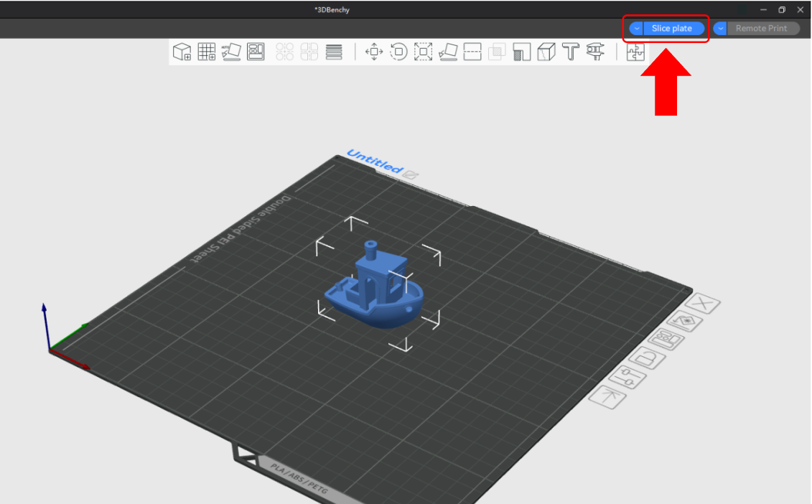Click the plate's auto orient icon
The image size is (812, 504).
686,322
